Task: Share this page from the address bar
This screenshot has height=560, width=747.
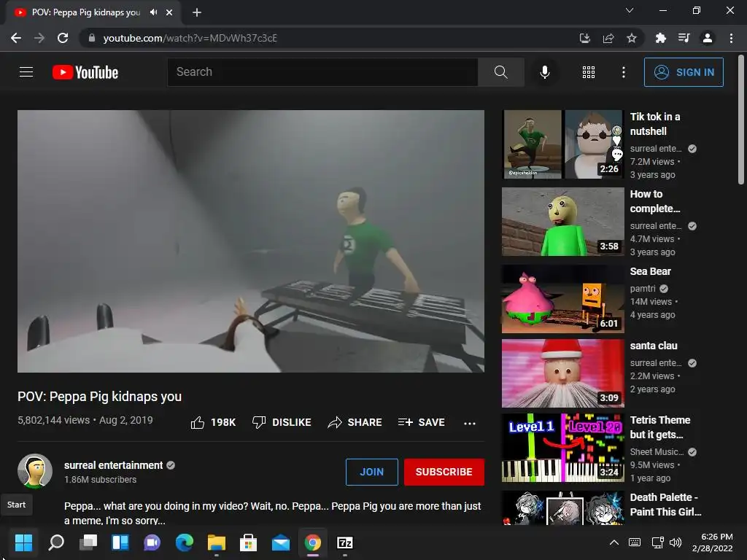Action: tap(608, 38)
